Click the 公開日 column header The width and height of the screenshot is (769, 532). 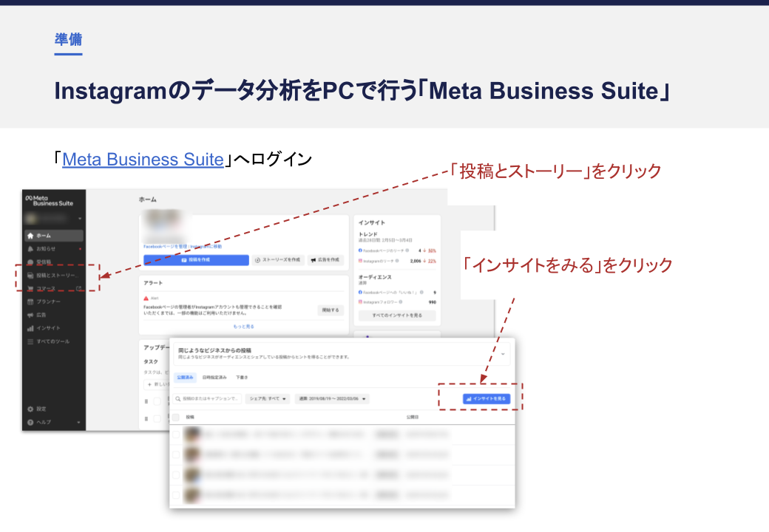[x=412, y=417]
